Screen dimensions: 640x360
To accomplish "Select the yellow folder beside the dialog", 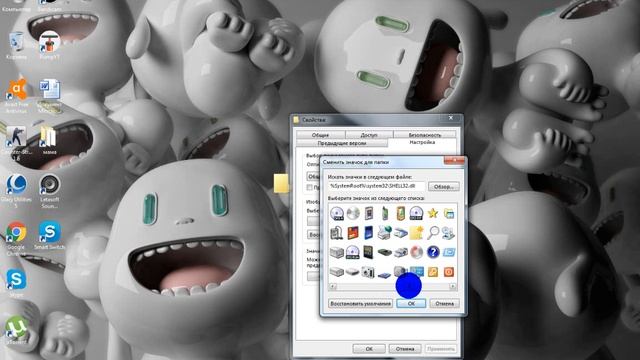I will click(281, 183).
